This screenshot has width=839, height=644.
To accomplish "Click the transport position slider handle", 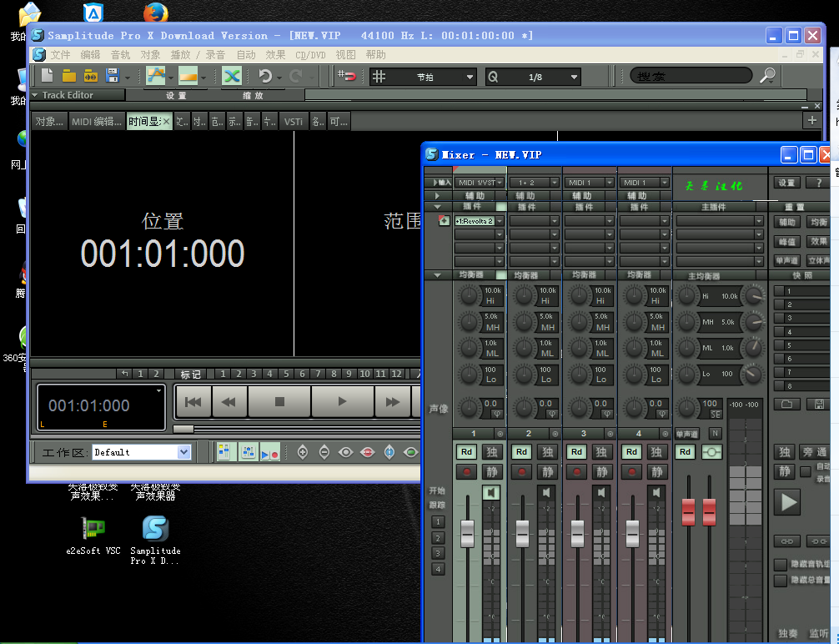I will click(x=183, y=429).
